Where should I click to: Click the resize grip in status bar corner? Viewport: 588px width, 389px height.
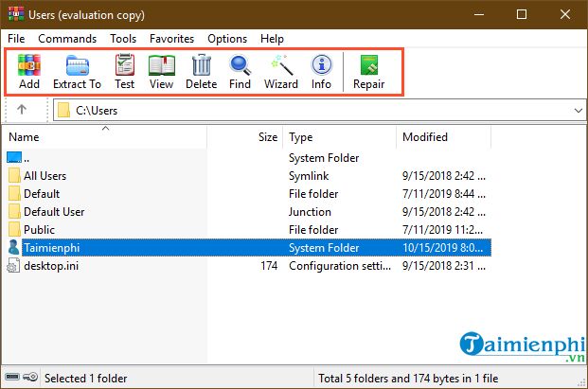(x=581, y=381)
